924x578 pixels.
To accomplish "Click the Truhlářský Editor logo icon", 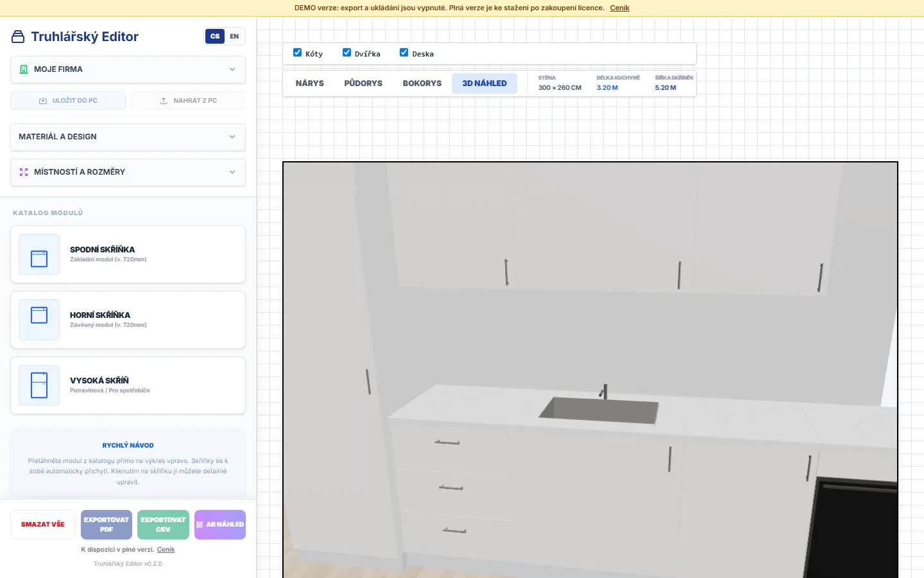I will (18, 37).
